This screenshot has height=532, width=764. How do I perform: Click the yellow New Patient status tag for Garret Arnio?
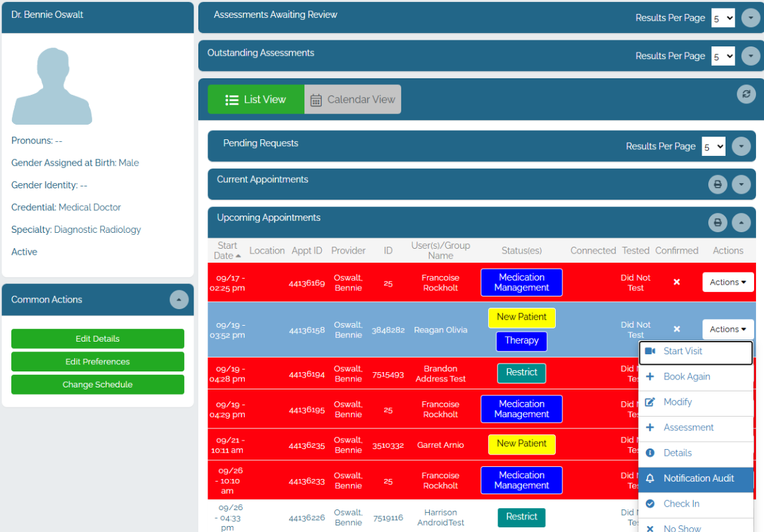[521, 444]
